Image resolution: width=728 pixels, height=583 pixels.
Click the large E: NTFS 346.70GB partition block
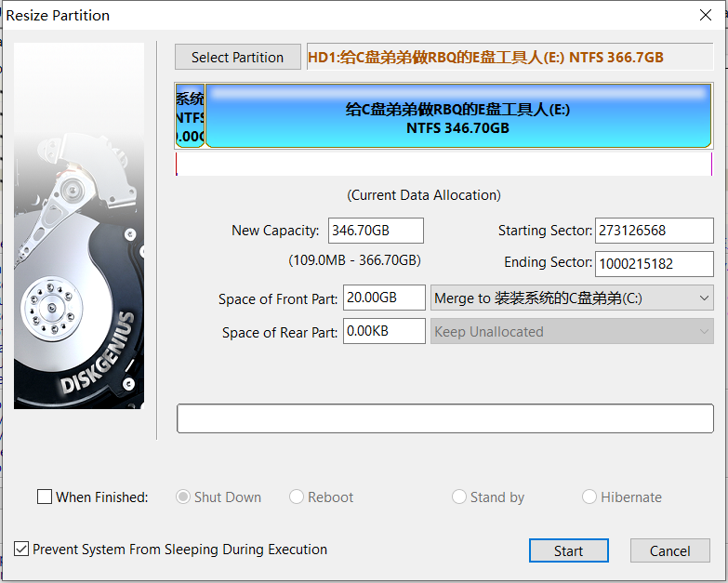tap(457, 118)
